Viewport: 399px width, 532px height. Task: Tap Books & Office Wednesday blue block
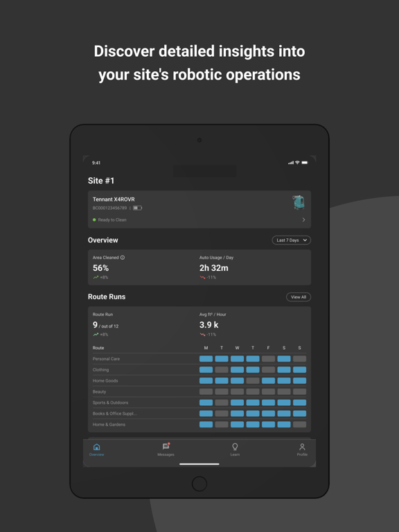237,414
